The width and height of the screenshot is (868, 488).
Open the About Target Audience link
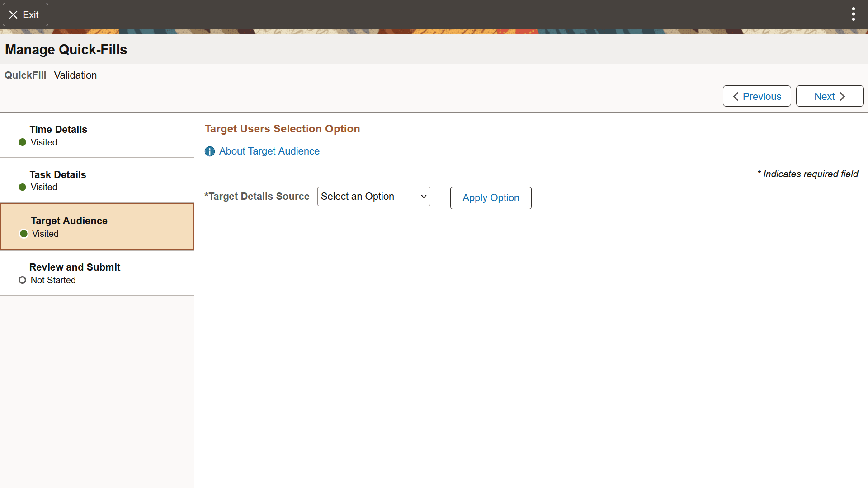click(269, 151)
